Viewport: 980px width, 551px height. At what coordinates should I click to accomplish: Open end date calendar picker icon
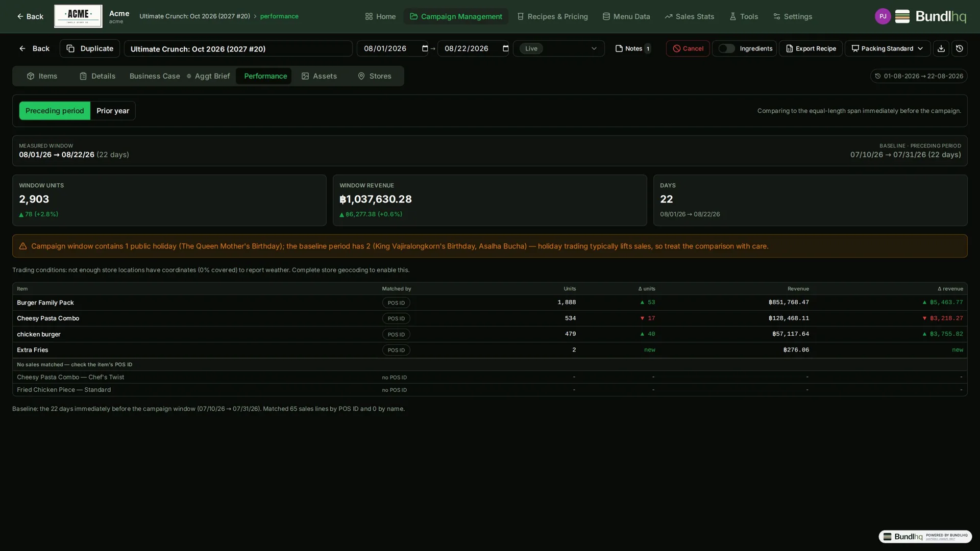point(505,48)
